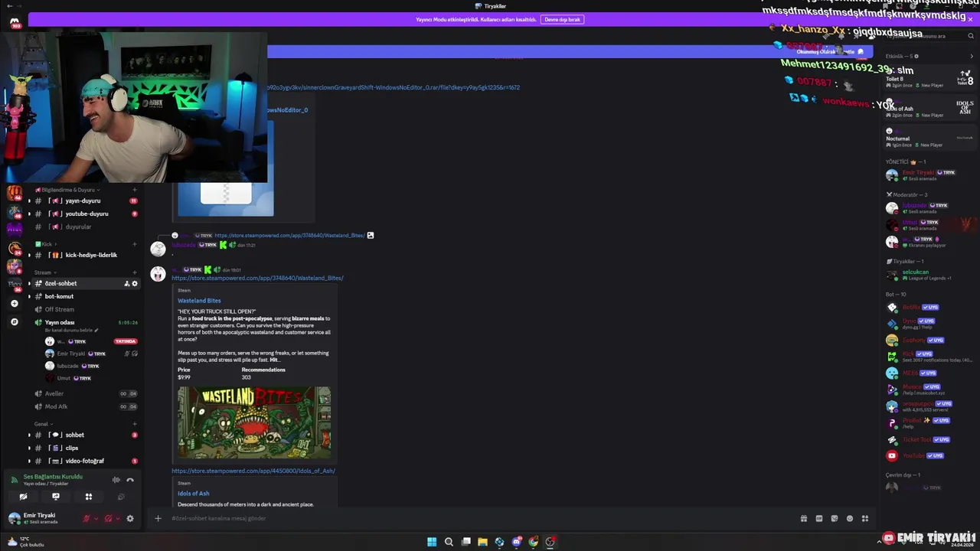The width and height of the screenshot is (980, 551).
Task: Click the YAYINDA live badge
Action: tap(126, 341)
